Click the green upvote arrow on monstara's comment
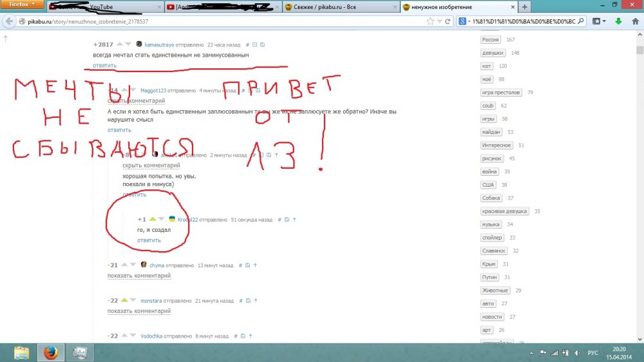644x362 pixels. tap(125, 300)
